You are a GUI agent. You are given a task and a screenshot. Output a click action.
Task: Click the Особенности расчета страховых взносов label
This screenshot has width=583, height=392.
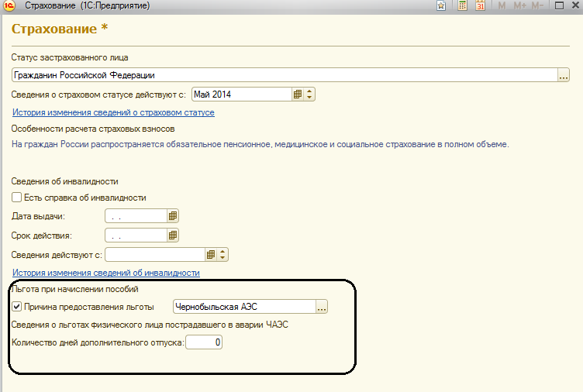pyautogui.click(x=93, y=129)
